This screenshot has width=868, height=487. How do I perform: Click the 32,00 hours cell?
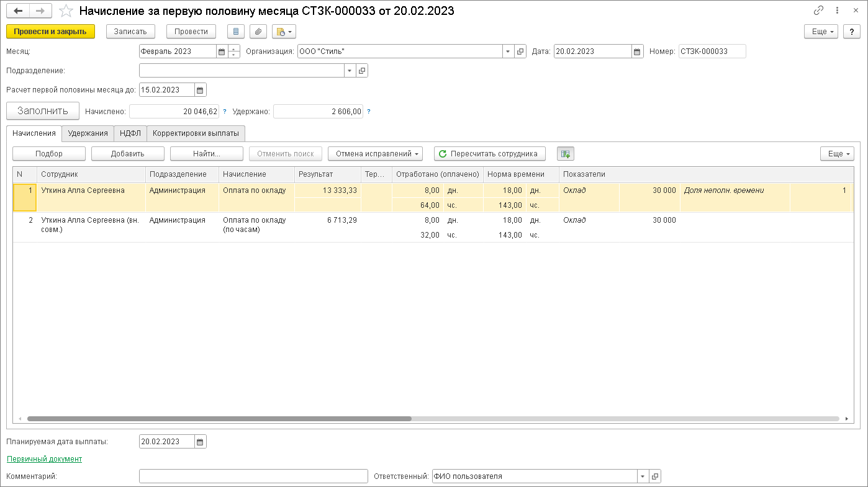(x=417, y=235)
